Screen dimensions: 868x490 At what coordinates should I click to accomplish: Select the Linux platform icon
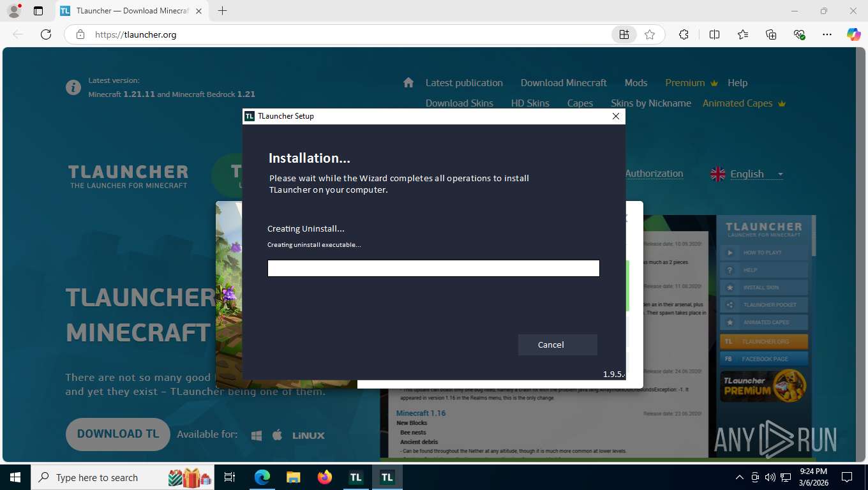[308, 435]
